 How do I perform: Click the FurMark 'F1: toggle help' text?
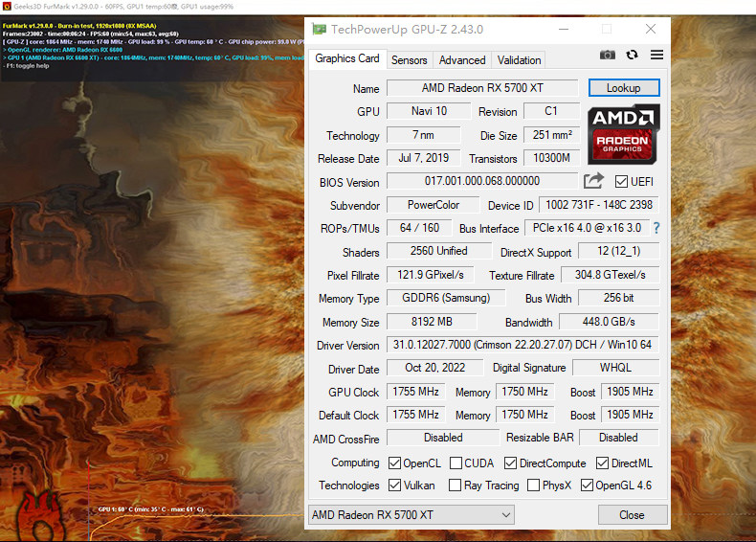[x=27, y=66]
